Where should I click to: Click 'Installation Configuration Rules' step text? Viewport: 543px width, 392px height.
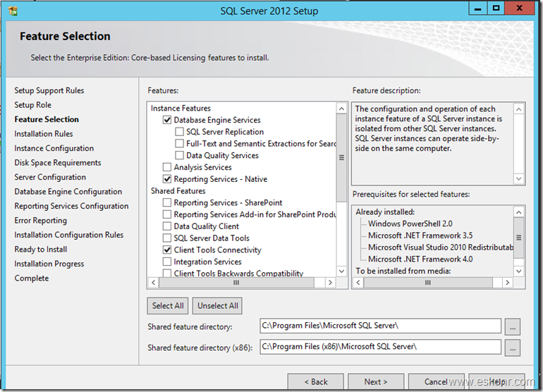pyautogui.click(x=69, y=235)
